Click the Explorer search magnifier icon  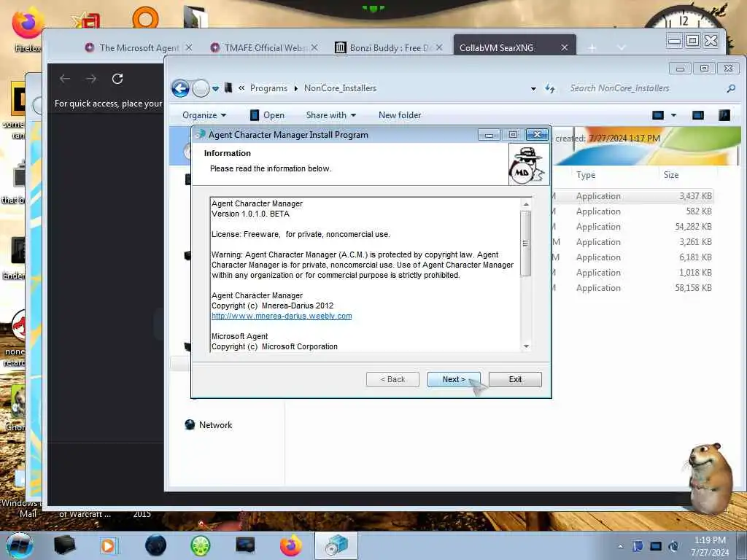[x=731, y=88]
